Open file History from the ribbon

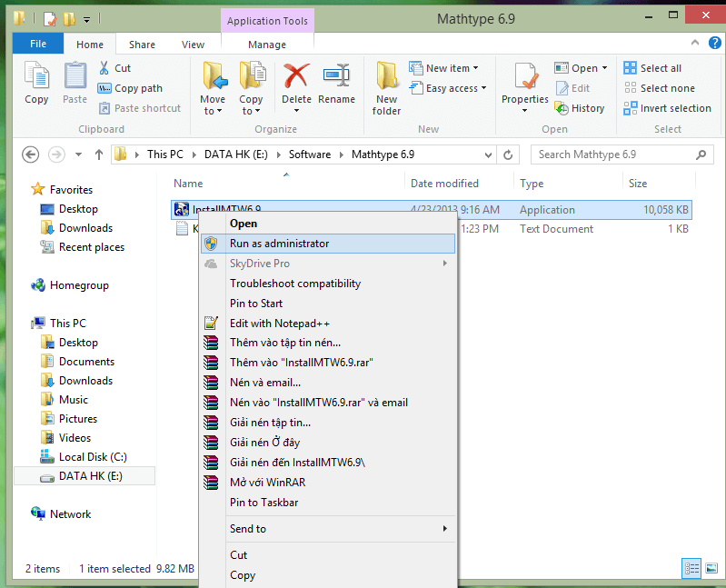pos(580,108)
